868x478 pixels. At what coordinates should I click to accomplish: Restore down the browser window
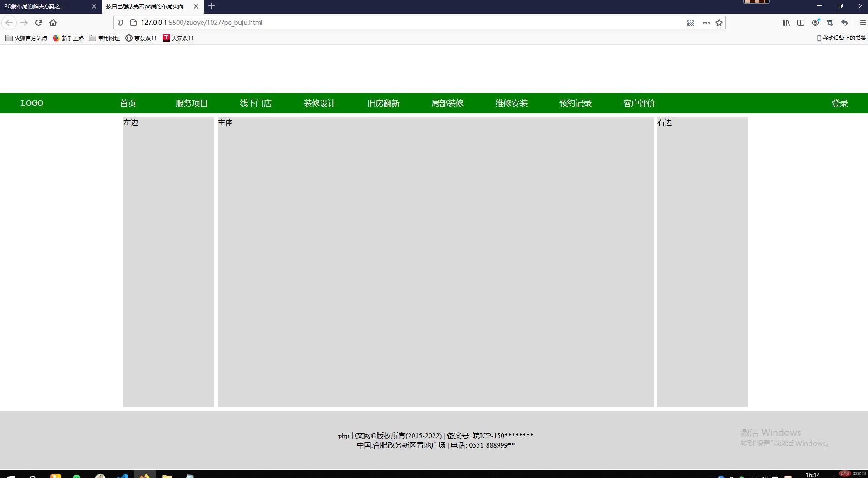point(840,6)
